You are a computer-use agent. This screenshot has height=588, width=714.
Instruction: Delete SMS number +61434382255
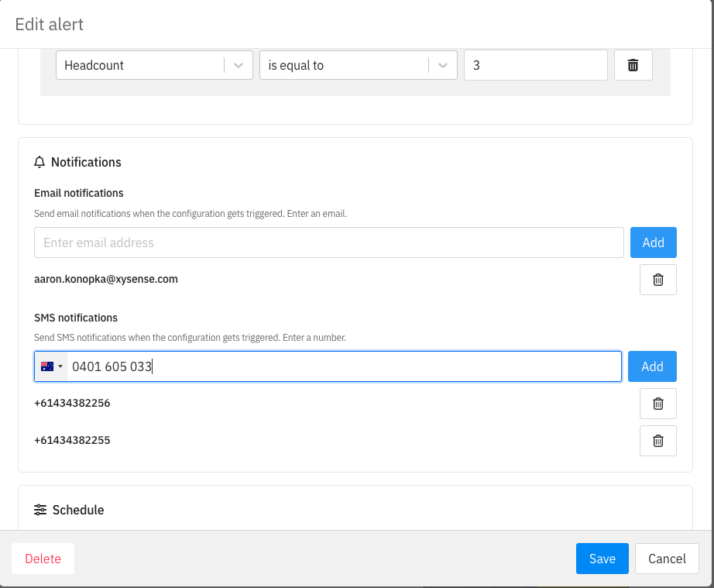[x=658, y=441]
